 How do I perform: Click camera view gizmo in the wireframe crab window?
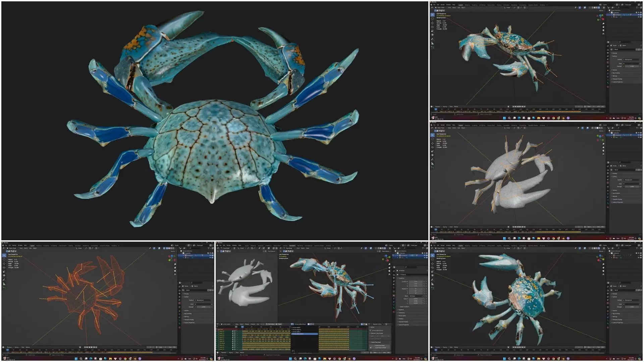tap(175, 271)
